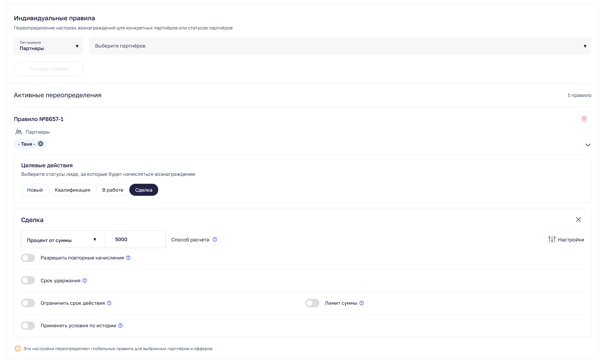Show help for Ограничить срок действия
605x364 pixels.
tap(109, 303)
